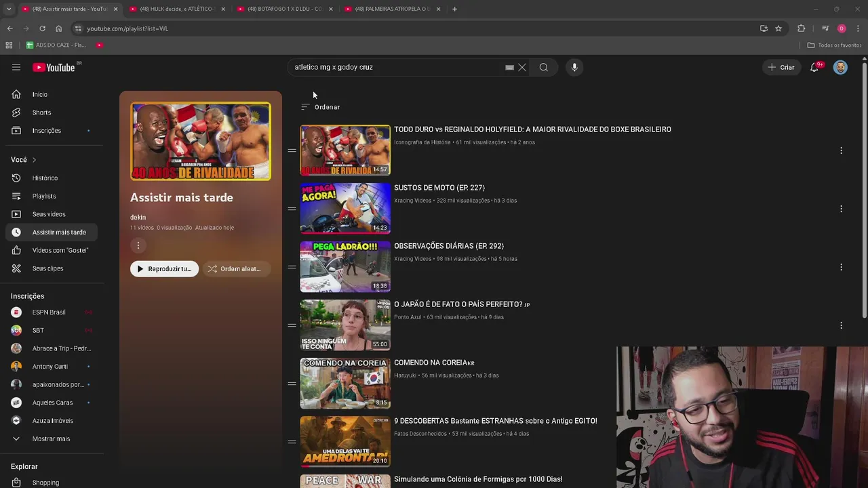Open the ADS DO CAZE bookmark
868x488 pixels.
[x=56, y=45]
